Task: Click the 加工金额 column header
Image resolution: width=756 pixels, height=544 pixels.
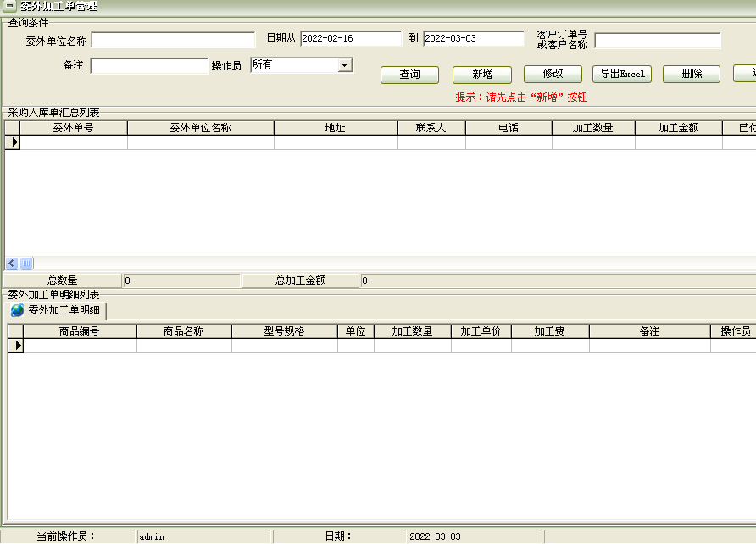Action: 679,128
